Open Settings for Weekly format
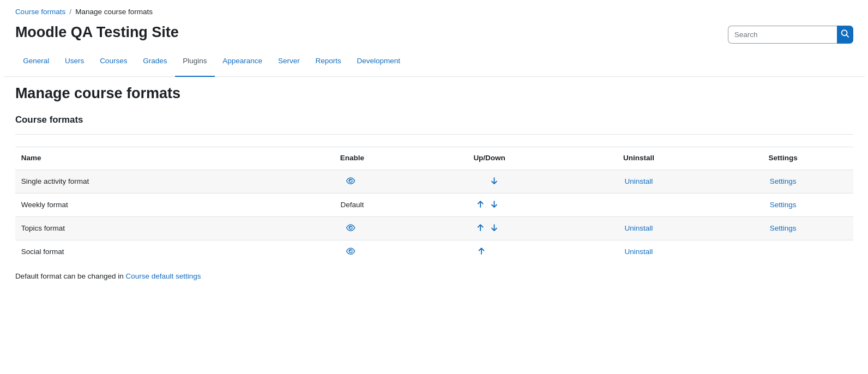 coord(783,205)
